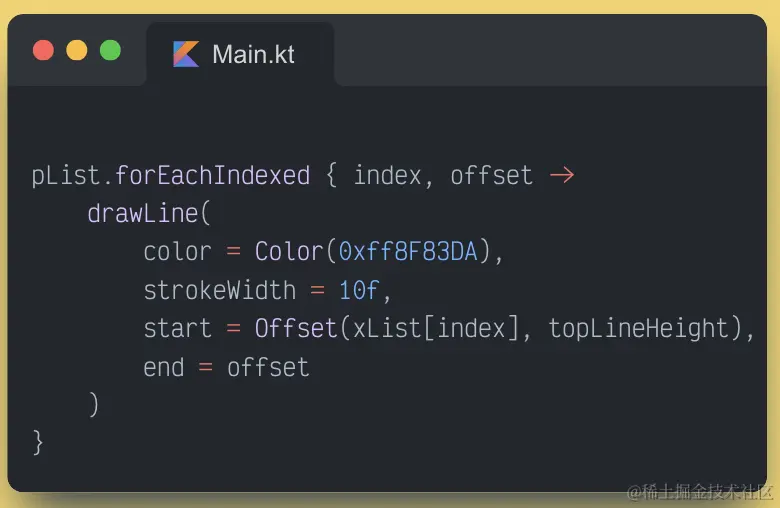Click the end parameter name
Viewport: 780px width, 508px height.
point(163,367)
